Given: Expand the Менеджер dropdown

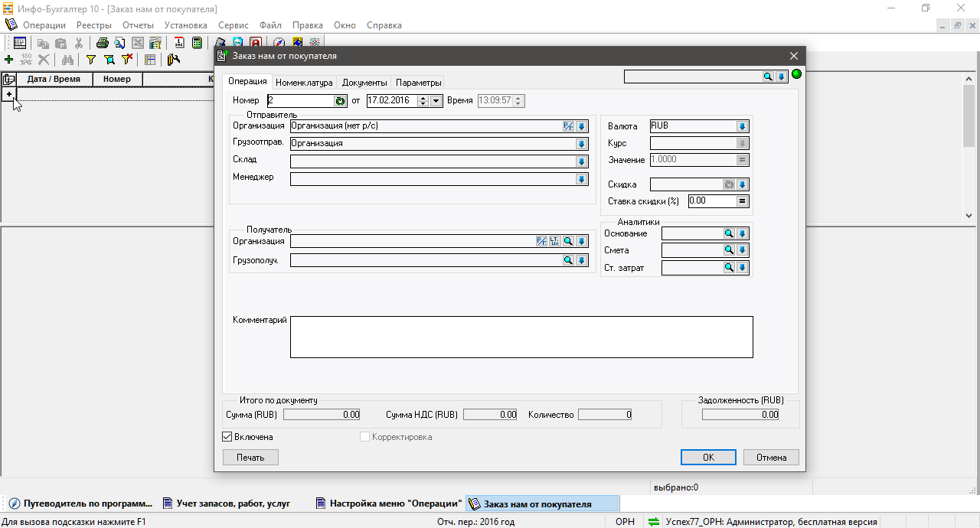Looking at the screenshot, I should tap(581, 179).
